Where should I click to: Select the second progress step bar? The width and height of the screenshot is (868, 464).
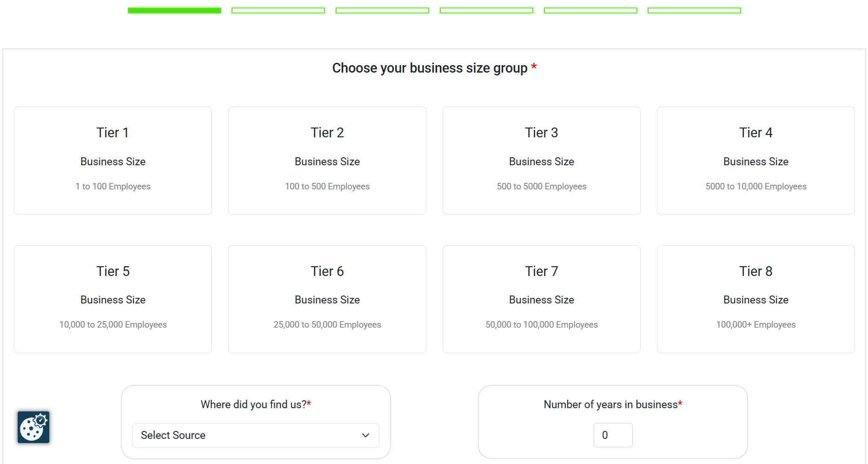(278, 10)
